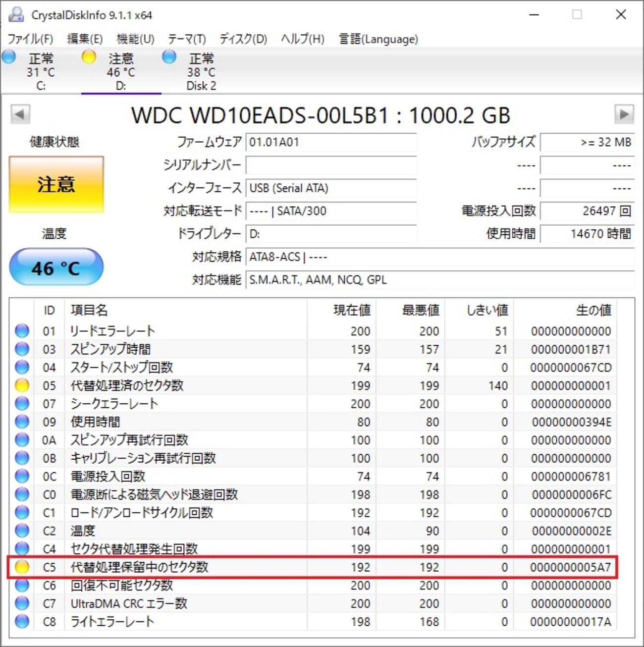Open the ディスク(D) menu
644x647 pixels.
click(243, 39)
